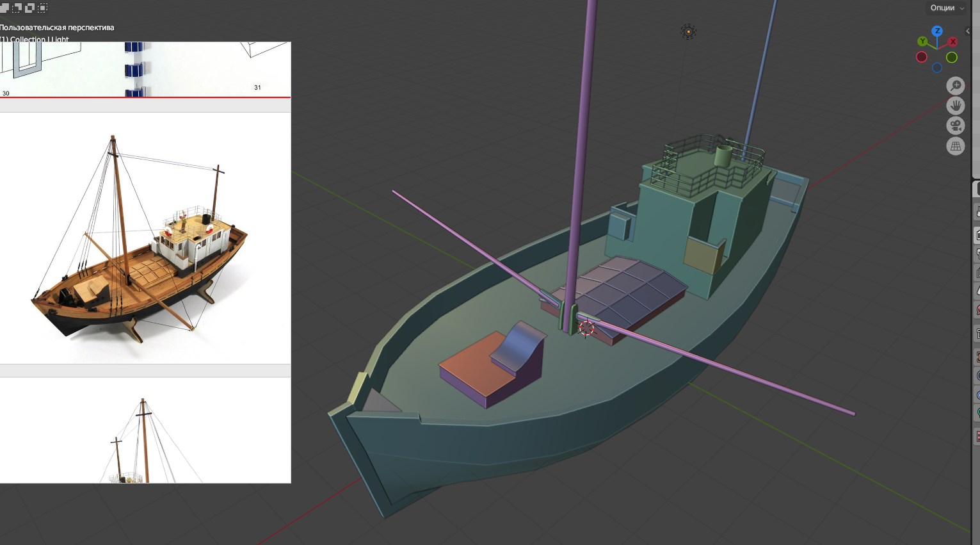Toggle perspective/orthographic grid icon

click(x=956, y=146)
